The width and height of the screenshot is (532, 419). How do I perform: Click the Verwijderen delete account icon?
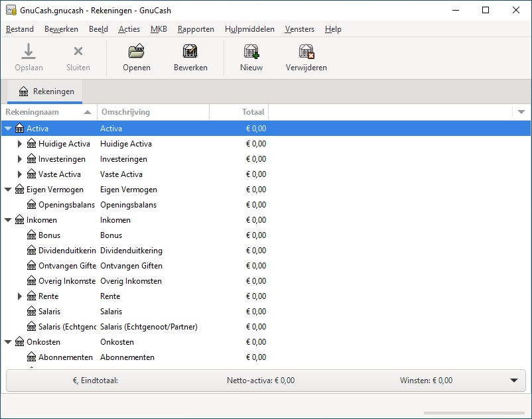(x=306, y=52)
